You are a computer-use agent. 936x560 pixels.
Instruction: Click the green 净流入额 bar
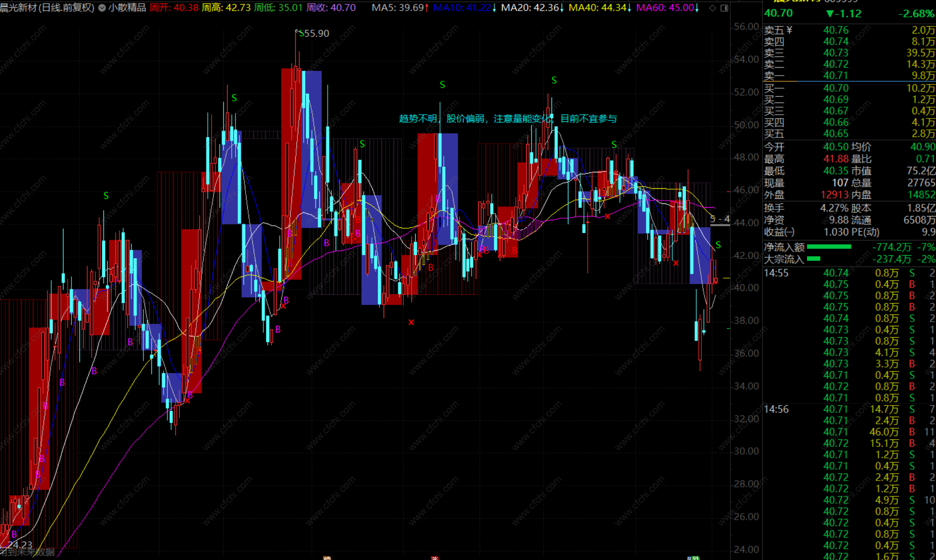coord(829,247)
